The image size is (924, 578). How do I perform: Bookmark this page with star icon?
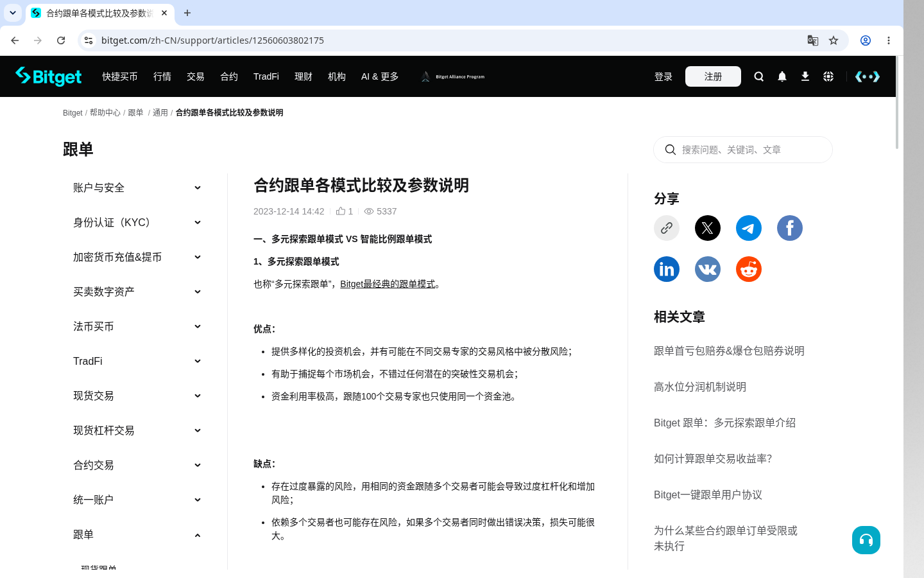tap(834, 40)
